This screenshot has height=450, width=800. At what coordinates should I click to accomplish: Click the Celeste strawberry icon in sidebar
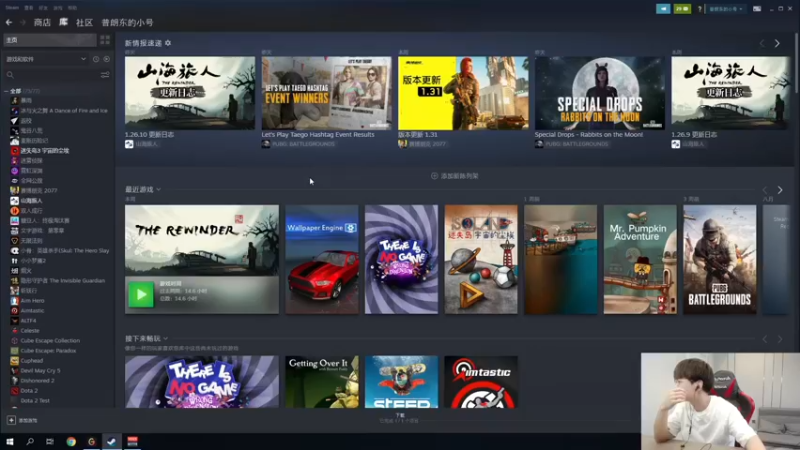click(x=14, y=331)
